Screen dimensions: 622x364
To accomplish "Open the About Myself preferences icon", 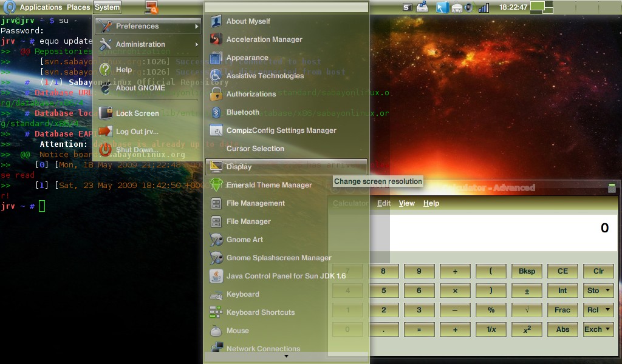I will pyautogui.click(x=216, y=21).
